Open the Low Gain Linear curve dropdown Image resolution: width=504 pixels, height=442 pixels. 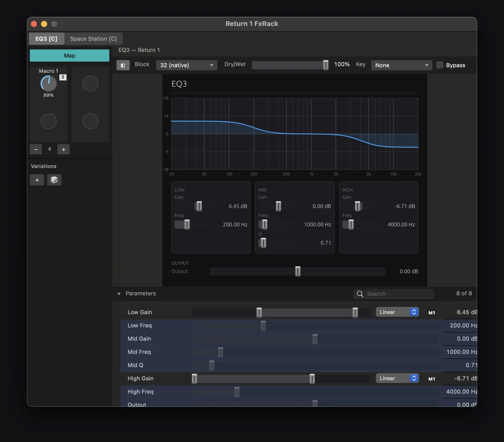point(397,312)
